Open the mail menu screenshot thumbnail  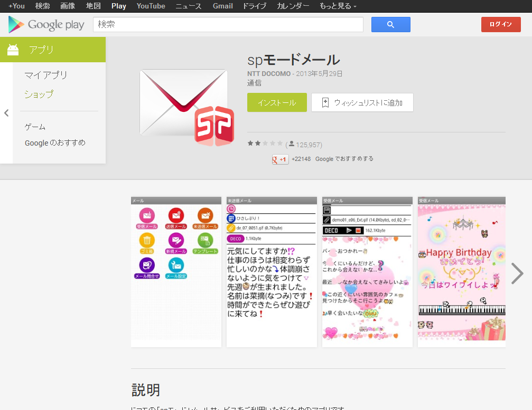[x=176, y=272]
